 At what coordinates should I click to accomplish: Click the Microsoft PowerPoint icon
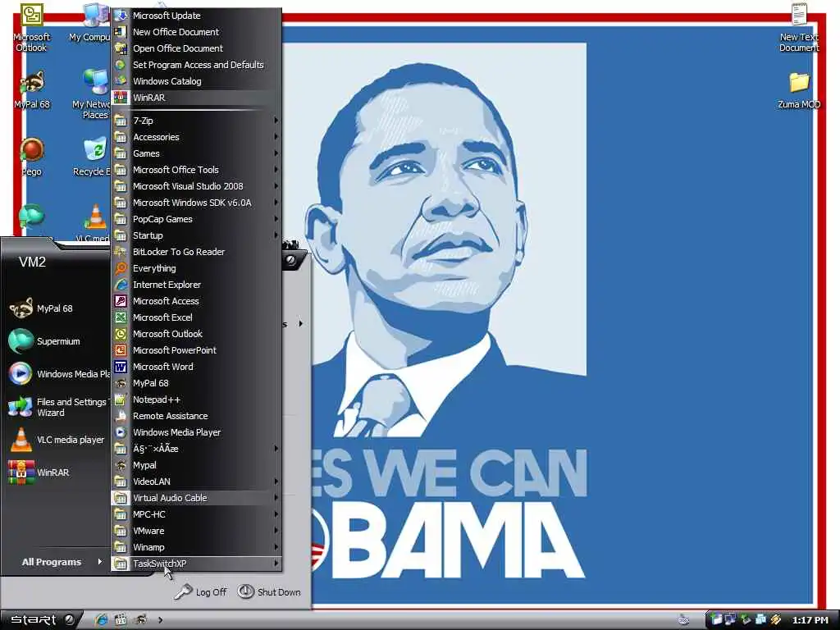click(x=121, y=350)
